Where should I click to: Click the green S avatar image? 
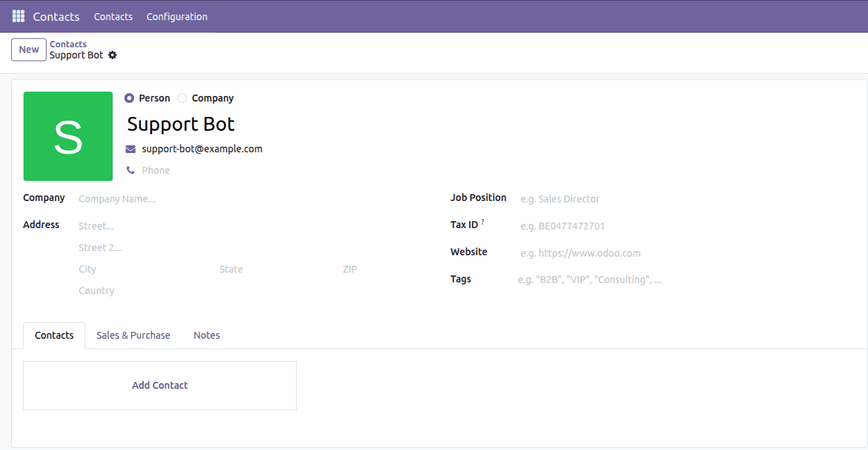coord(68,136)
